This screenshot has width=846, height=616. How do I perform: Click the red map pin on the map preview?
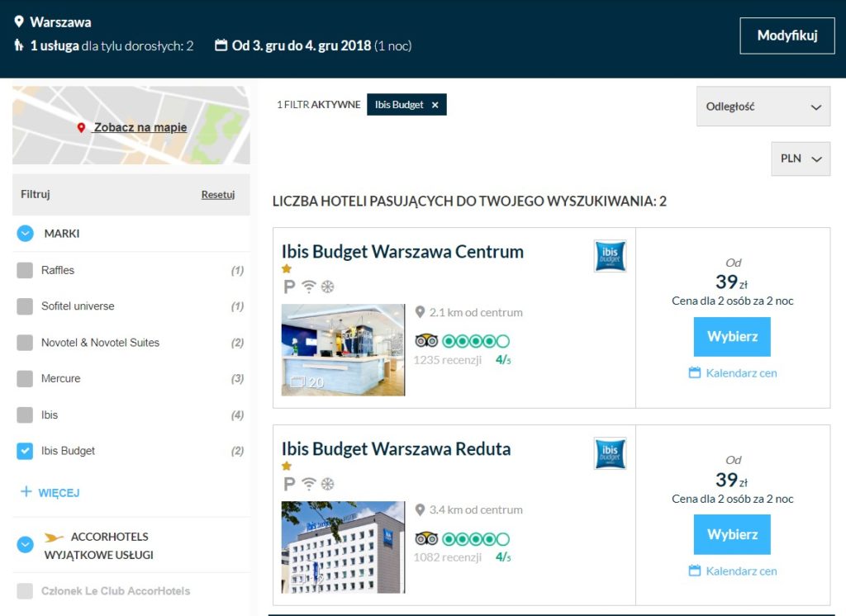(81, 128)
